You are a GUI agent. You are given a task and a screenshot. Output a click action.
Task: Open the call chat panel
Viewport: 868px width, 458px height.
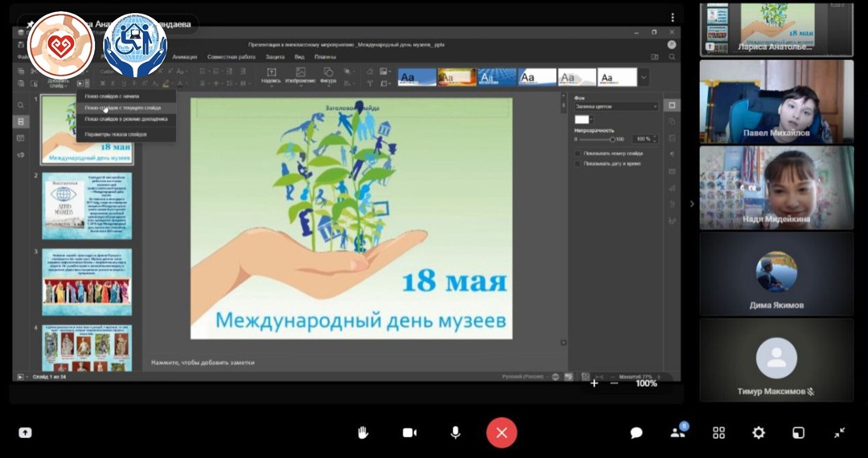(637, 432)
